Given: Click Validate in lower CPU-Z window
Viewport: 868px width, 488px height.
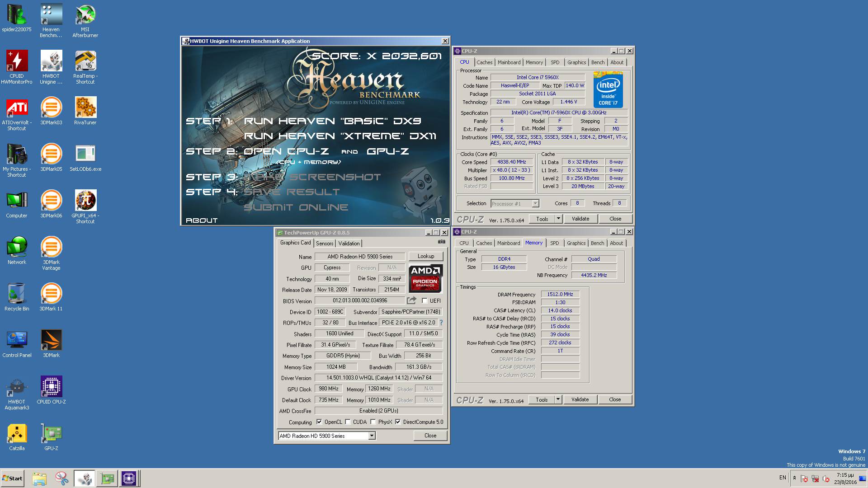Looking at the screenshot, I should (x=580, y=399).
